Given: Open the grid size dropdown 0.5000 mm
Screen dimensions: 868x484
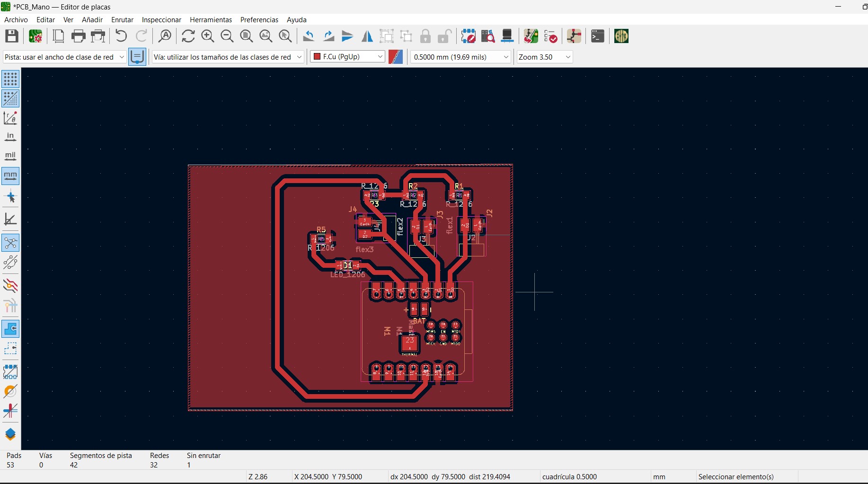Looking at the screenshot, I should tap(461, 57).
